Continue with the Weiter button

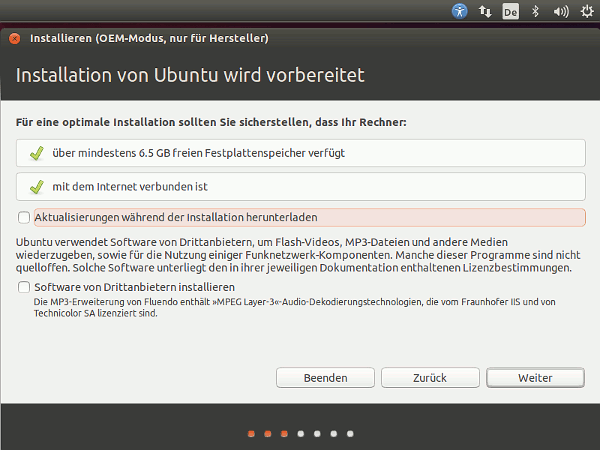535,378
